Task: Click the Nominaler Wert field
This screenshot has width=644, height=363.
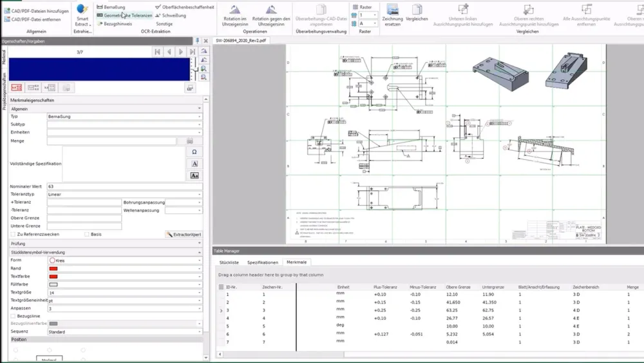Action: [125, 186]
